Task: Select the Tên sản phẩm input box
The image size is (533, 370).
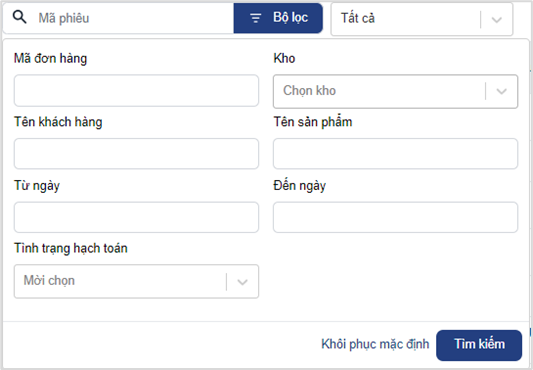Action: click(x=395, y=153)
